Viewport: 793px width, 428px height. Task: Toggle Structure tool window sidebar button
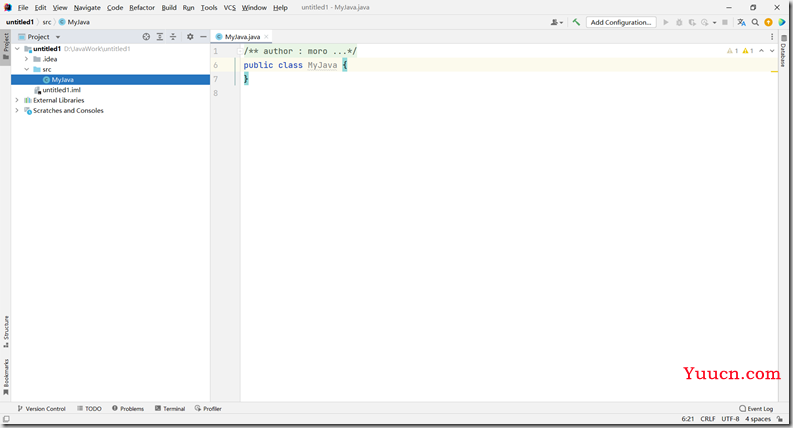click(x=6, y=331)
